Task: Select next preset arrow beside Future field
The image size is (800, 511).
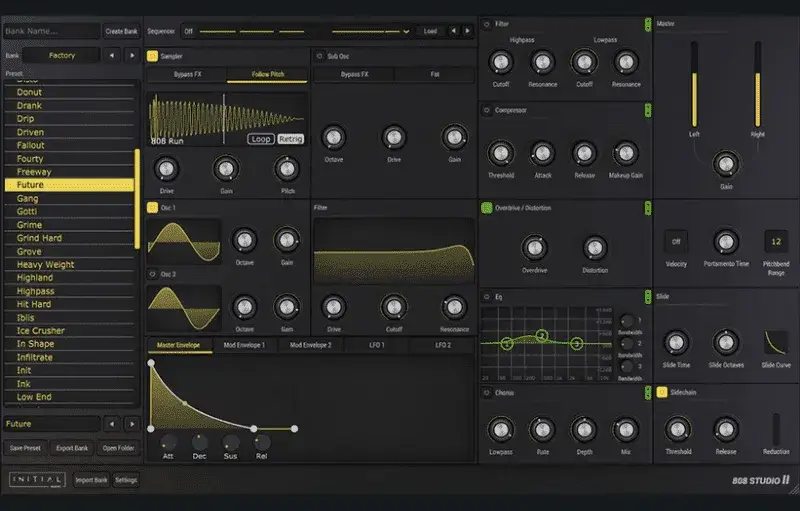Action: pyautogui.click(x=132, y=424)
